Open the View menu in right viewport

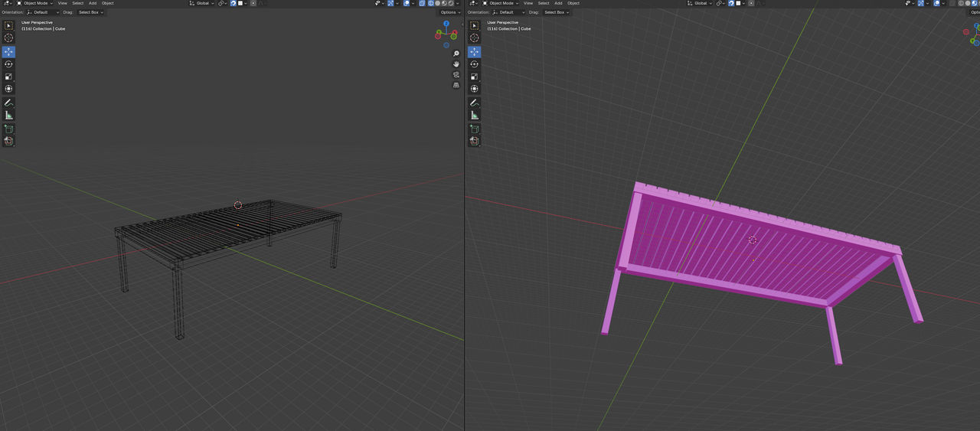point(528,3)
